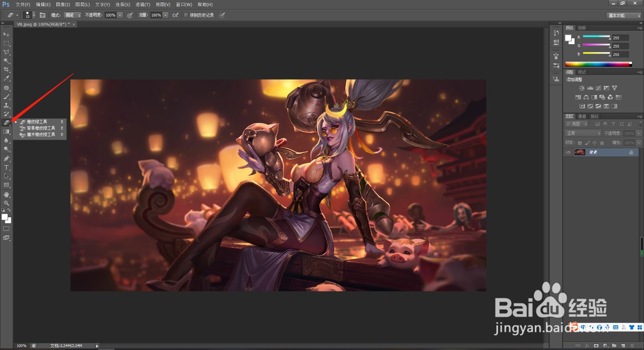Select the Move tool
This screenshot has width=644, height=350.
[6, 34]
